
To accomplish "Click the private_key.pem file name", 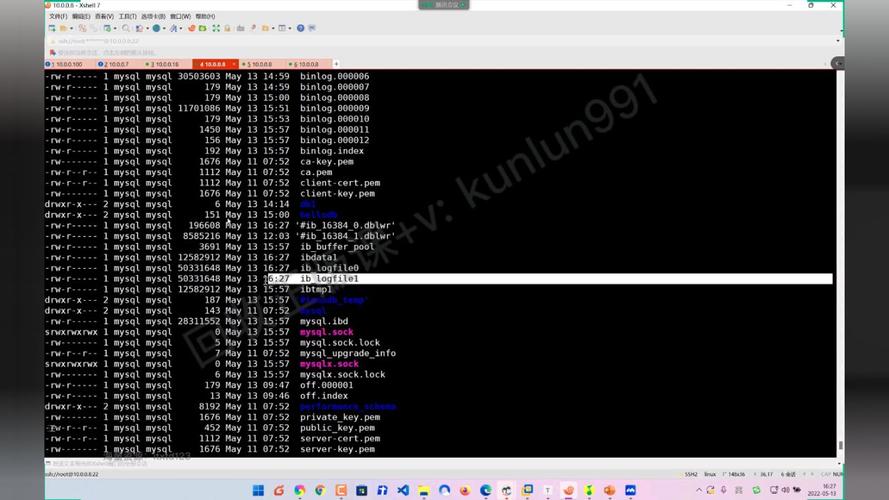I will click(x=340, y=417).
